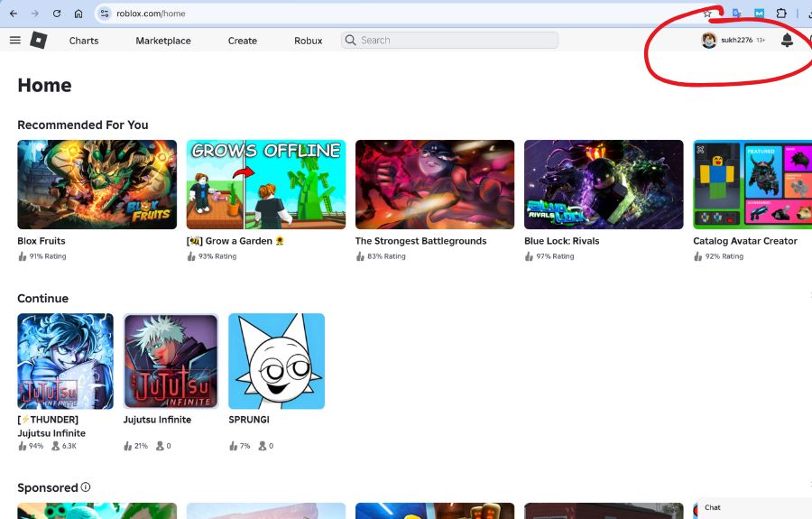The image size is (812, 519).
Task: Open the Chat panel
Action: 754,508
